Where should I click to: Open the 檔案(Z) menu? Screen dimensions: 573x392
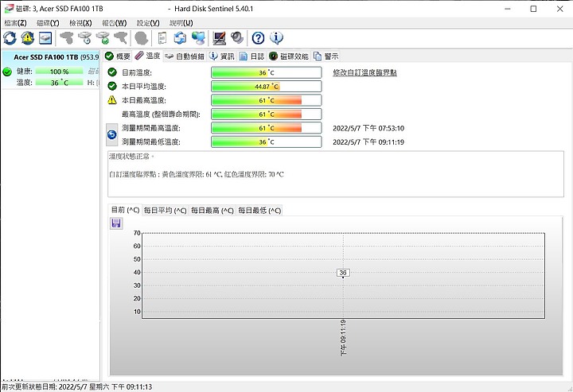tap(15, 23)
